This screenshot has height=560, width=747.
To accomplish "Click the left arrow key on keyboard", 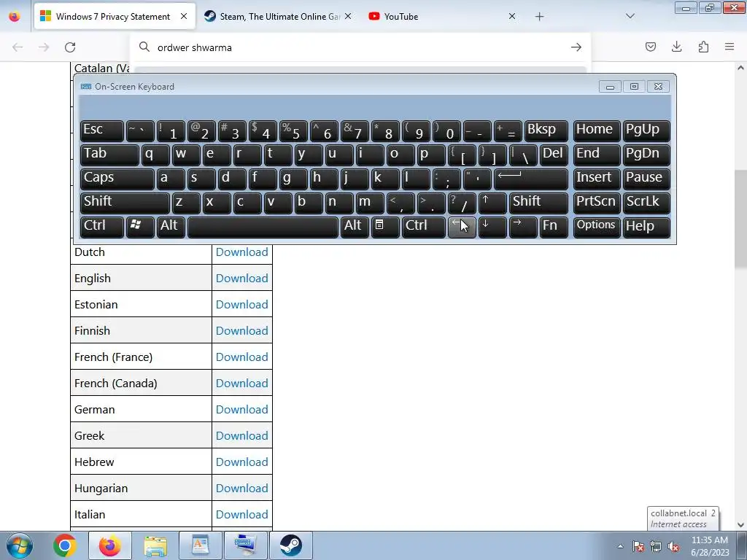I will click(462, 227).
